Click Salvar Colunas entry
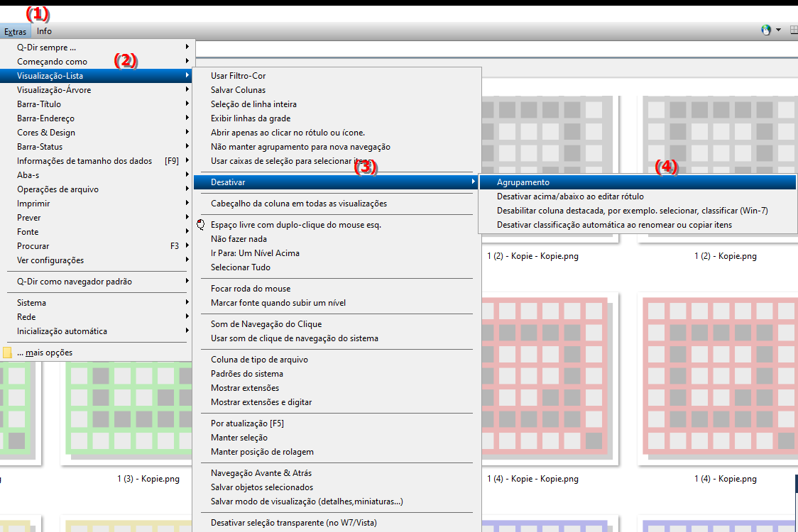This screenshot has width=798, height=532. [x=235, y=89]
